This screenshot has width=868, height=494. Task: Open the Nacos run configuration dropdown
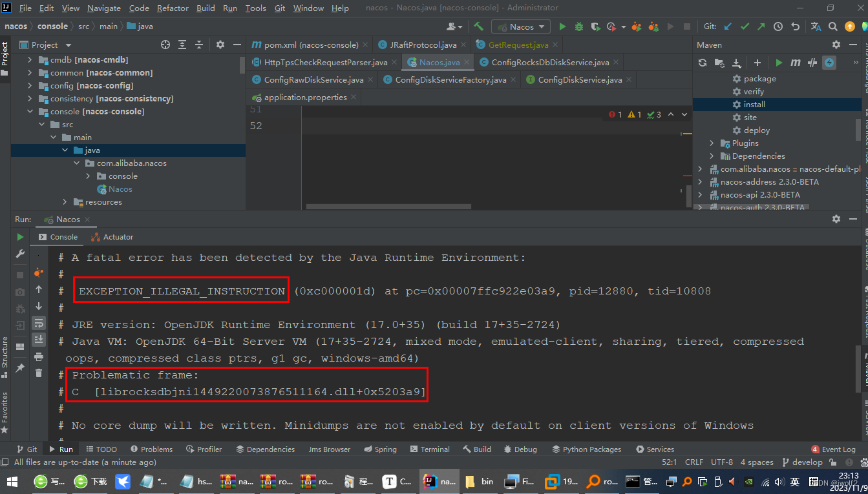point(521,26)
